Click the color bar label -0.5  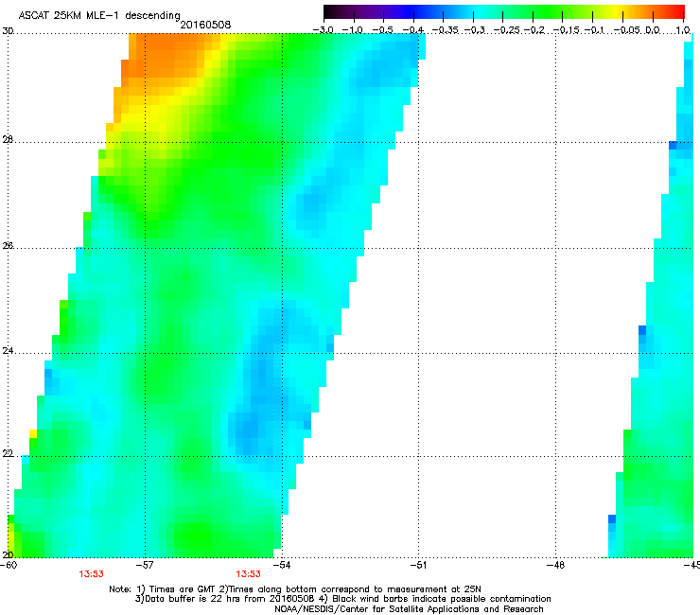pyautogui.click(x=382, y=30)
